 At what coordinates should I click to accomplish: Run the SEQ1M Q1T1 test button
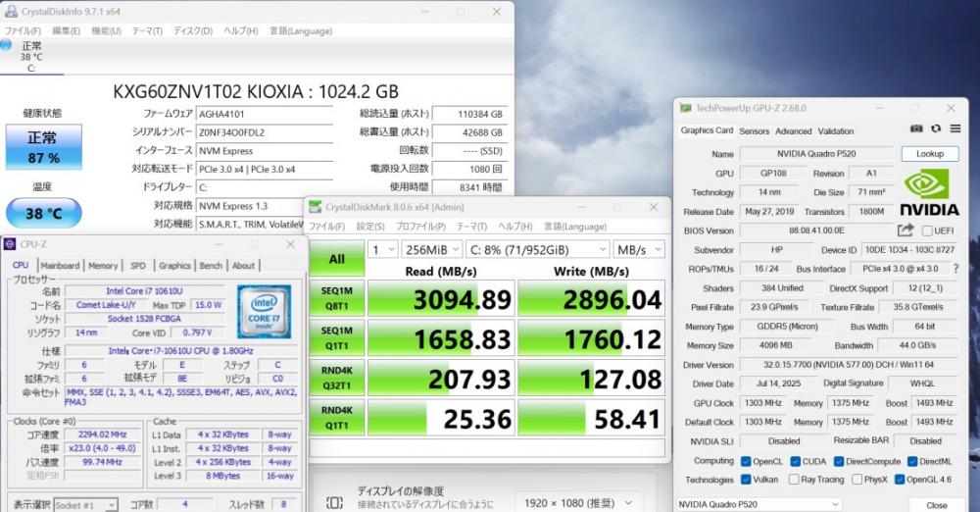pos(337,338)
